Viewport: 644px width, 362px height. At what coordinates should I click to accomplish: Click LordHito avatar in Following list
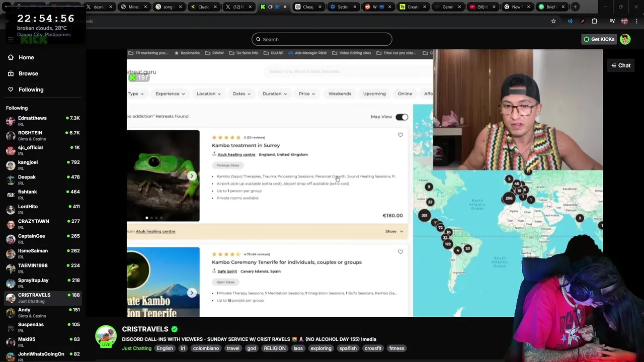(11, 209)
